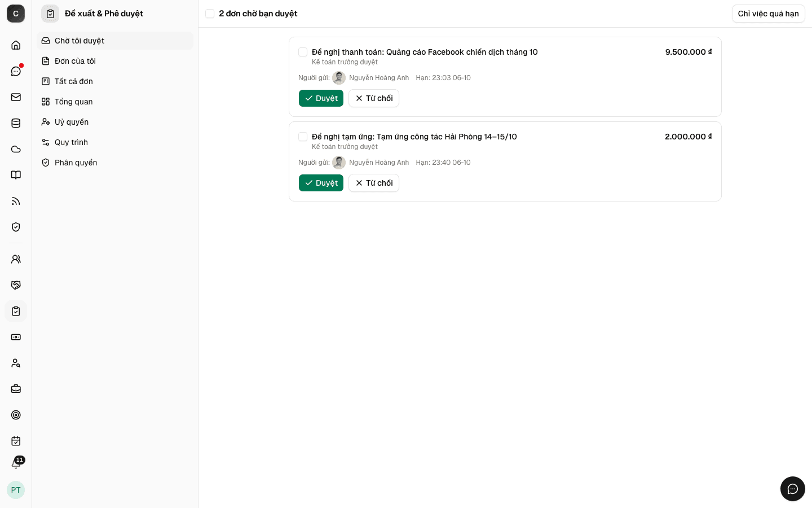
Task: Select 'Chờ tôi duyệt' in the sidebar
Action: pyautogui.click(x=115, y=41)
